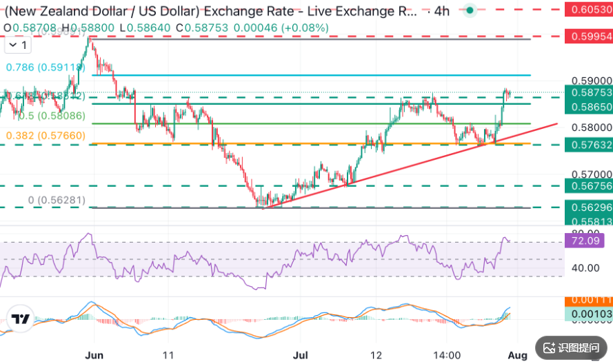The image size is (613, 364).
Task: Select the 0.786 (0.59118) Fibonacci level label
Action: (x=46, y=68)
